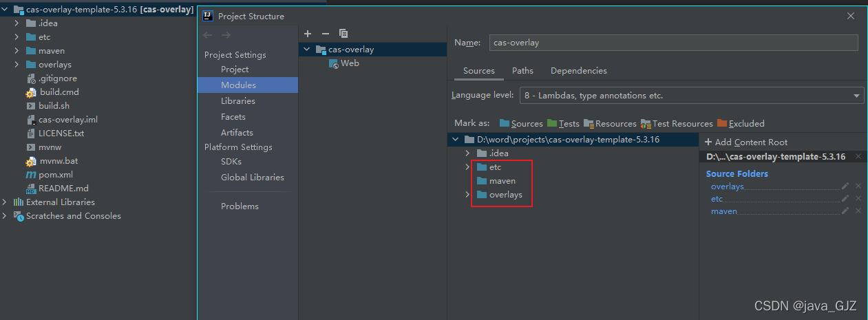Select cas-overlay.iml file
The height and width of the screenshot is (320, 868).
[62, 120]
